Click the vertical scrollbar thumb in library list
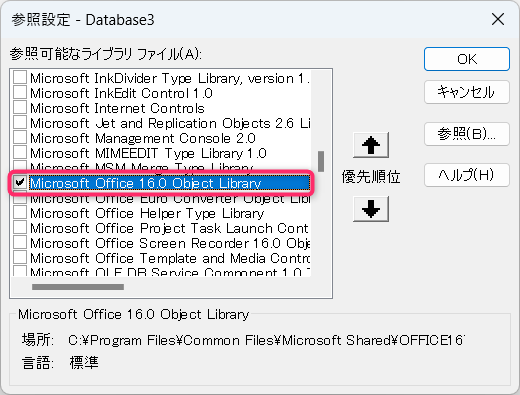This screenshot has height=395, width=520. pos(321,161)
